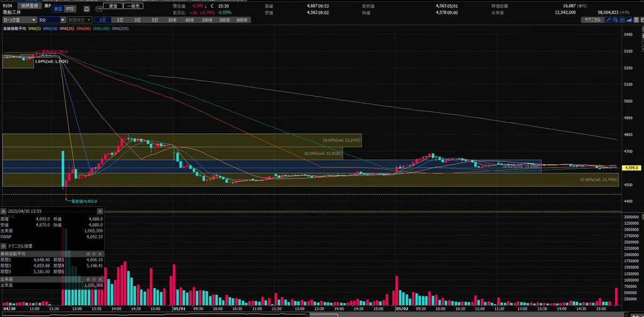This screenshot has width=644, height=317.
Task: Click the current price label 4,599.0 on axis
Action: pos(631,168)
